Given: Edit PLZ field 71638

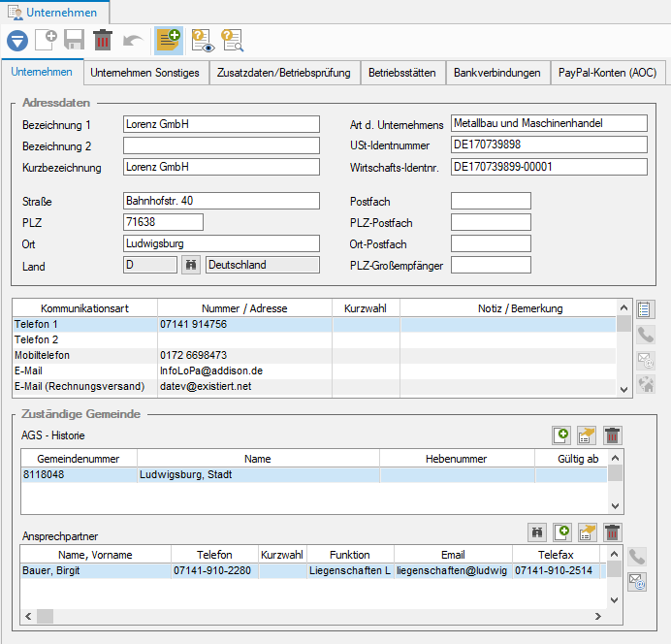Looking at the screenshot, I should 163,222.
